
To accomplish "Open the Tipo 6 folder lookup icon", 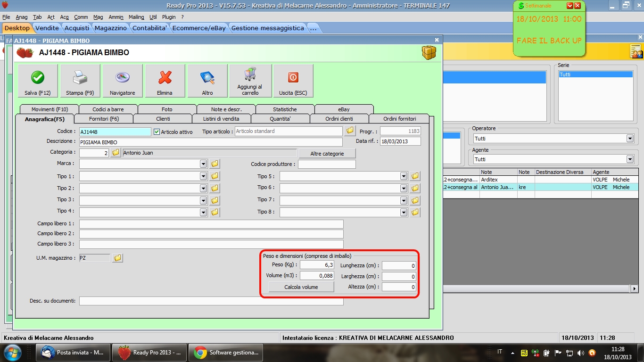I will pos(415,188).
